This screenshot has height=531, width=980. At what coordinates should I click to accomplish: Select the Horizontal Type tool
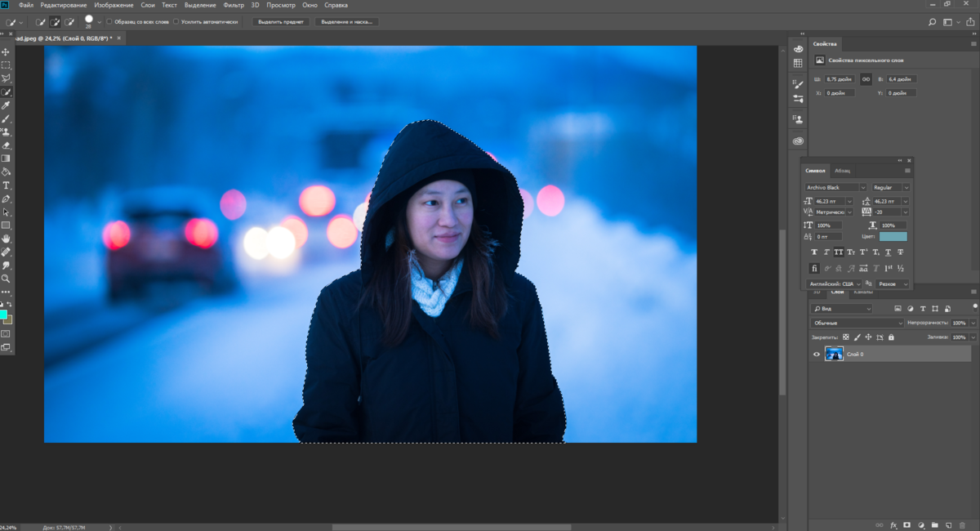pyautogui.click(x=6, y=185)
